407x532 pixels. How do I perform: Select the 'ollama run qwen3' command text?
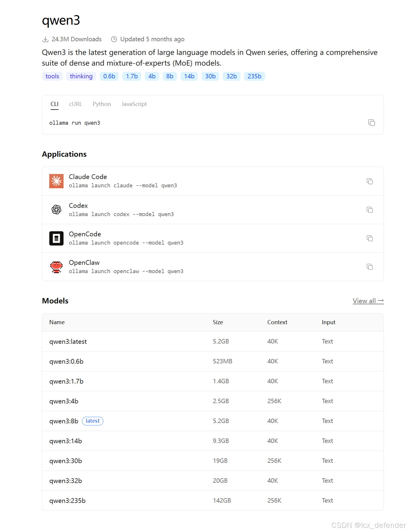(x=75, y=123)
